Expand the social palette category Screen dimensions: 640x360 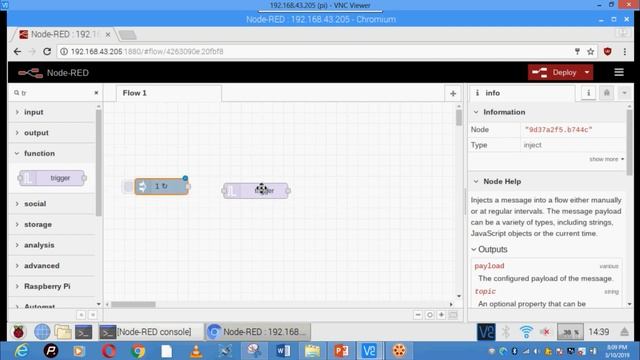pos(53,204)
